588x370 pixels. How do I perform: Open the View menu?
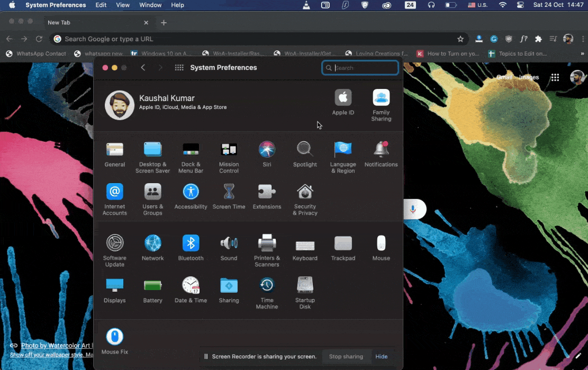tap(123, 5)
